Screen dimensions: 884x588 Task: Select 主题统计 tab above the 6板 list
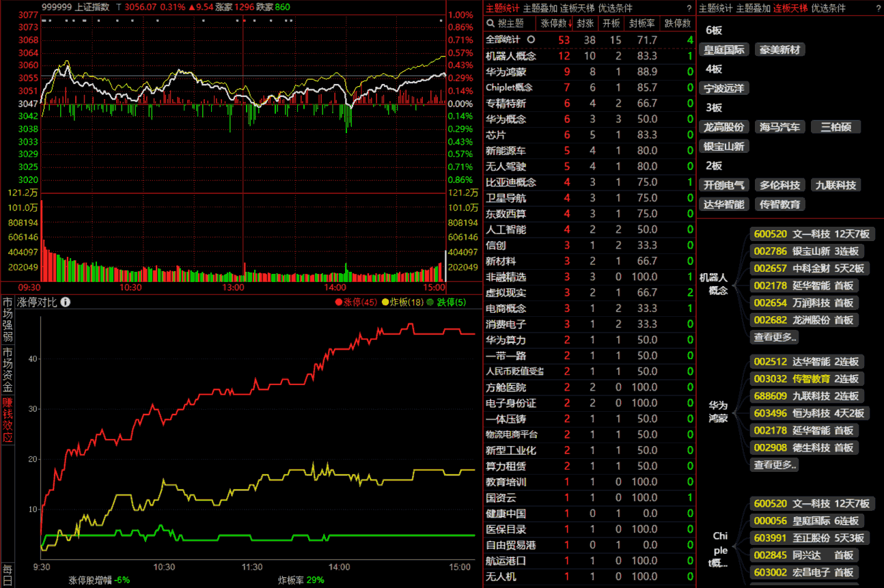(715, 8)
